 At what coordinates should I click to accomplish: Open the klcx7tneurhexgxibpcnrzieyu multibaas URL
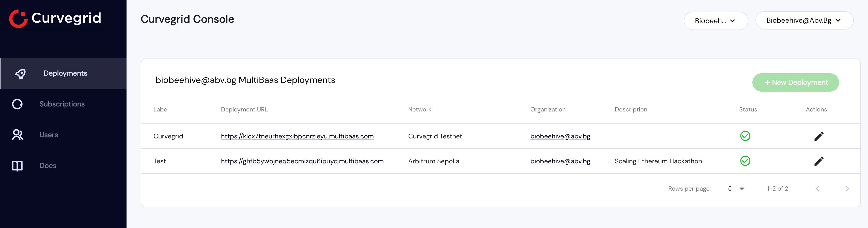[297, 136]
